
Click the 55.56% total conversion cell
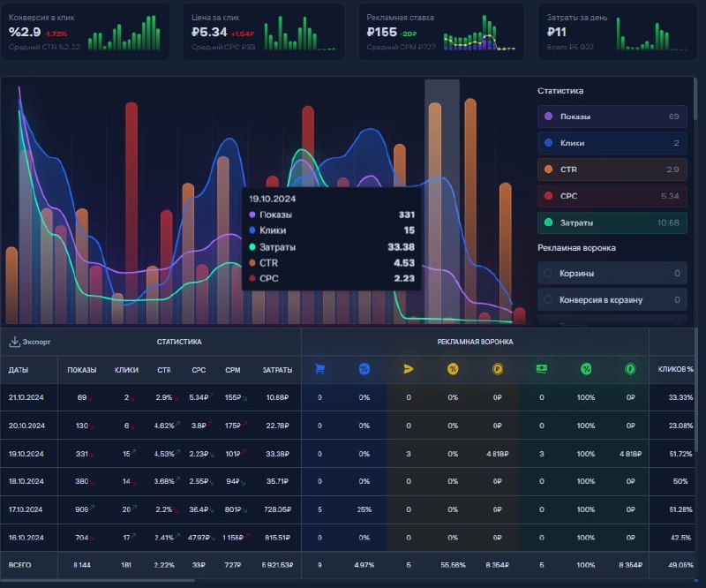point(453,565)
